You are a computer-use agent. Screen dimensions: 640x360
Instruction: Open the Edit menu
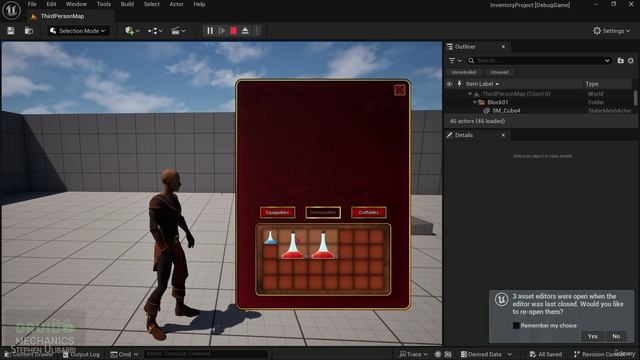[51, 4]
